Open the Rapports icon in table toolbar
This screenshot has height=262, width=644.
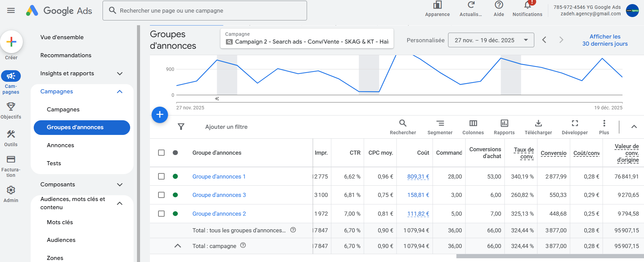click(504, 123)
